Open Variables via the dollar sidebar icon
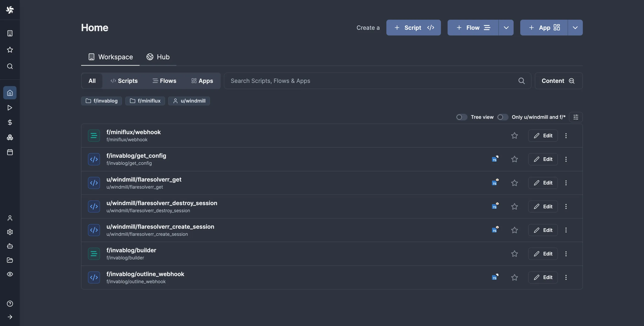644x326 pixels. [x=10, y=122]
